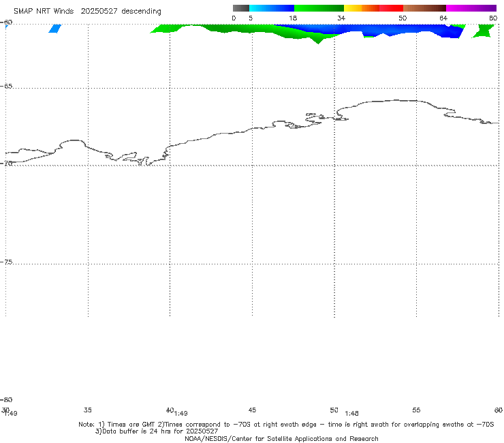Click the '55' longitude axis label
This screenshot has height=443, width=504.
coord(416,410)
